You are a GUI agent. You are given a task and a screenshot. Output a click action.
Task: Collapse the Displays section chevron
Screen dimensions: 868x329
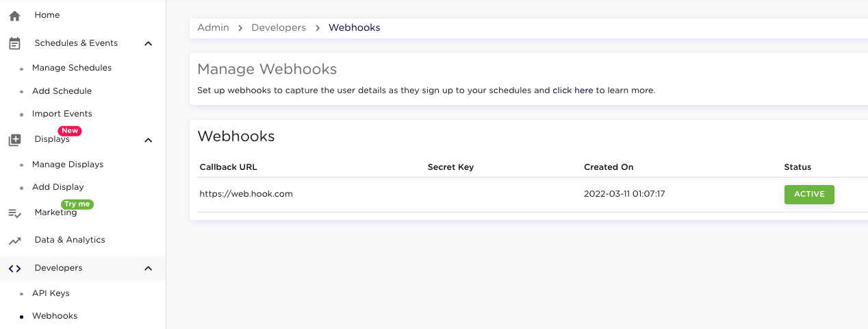point(148,140)
